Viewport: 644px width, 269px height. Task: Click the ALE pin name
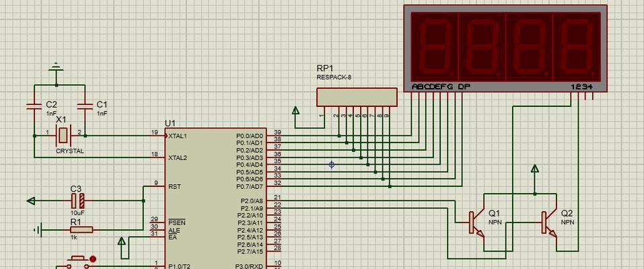[x=174, y=231]
